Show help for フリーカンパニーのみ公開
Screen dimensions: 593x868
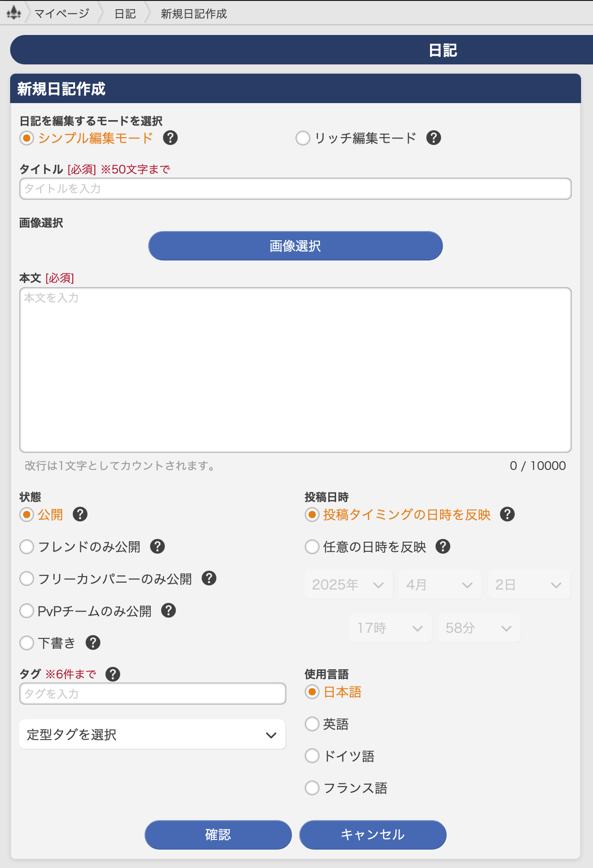coord(209,578)
